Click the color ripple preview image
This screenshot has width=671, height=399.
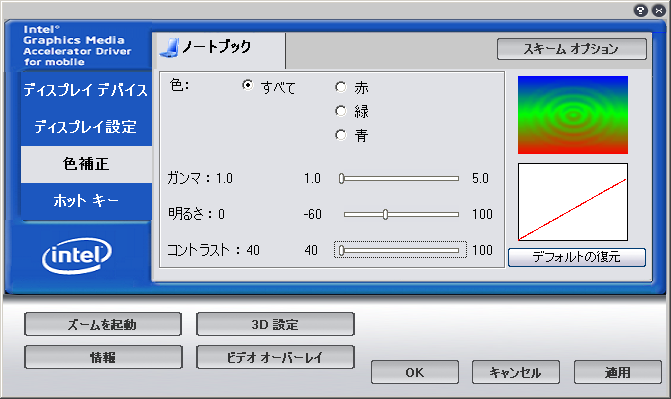(x=573, y=115)
